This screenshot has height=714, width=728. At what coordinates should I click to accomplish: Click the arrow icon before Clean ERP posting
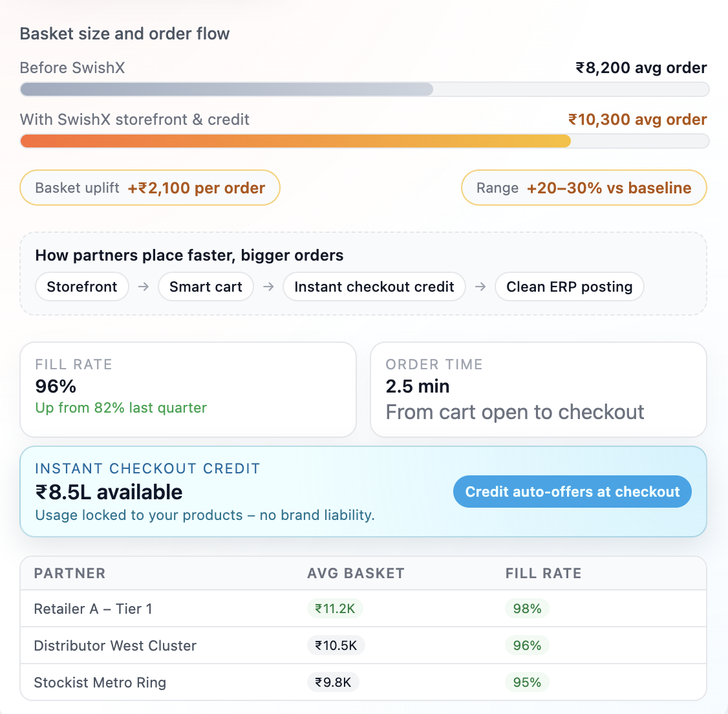(x=480, y=287)
